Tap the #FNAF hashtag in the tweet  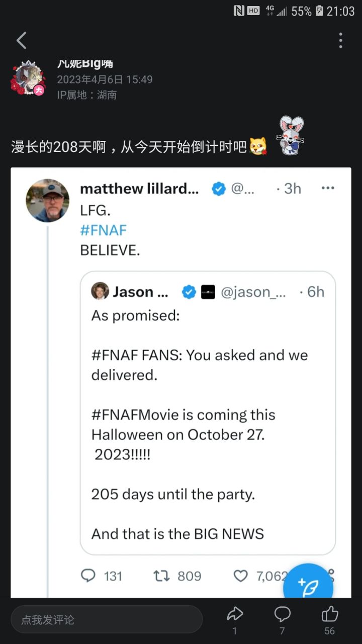coord(103,230)
